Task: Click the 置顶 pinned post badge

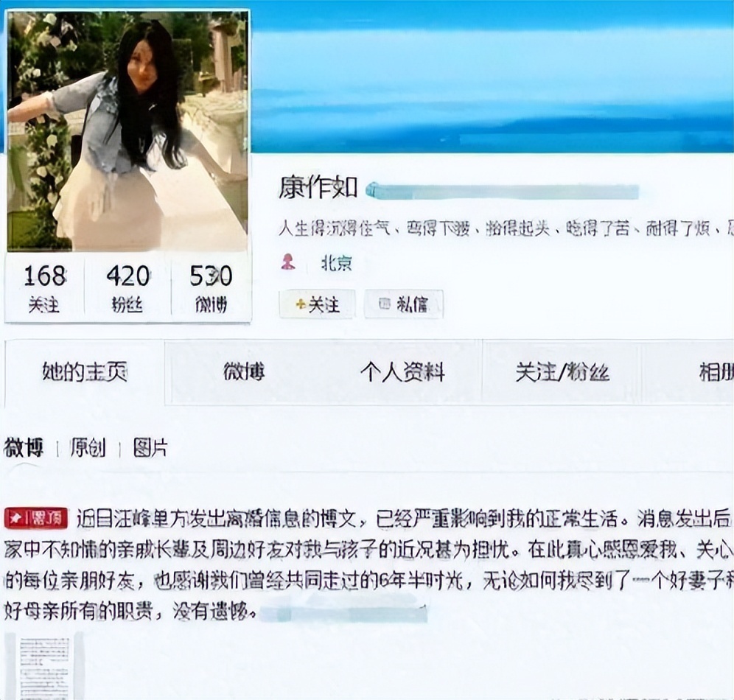Action: 37,519
